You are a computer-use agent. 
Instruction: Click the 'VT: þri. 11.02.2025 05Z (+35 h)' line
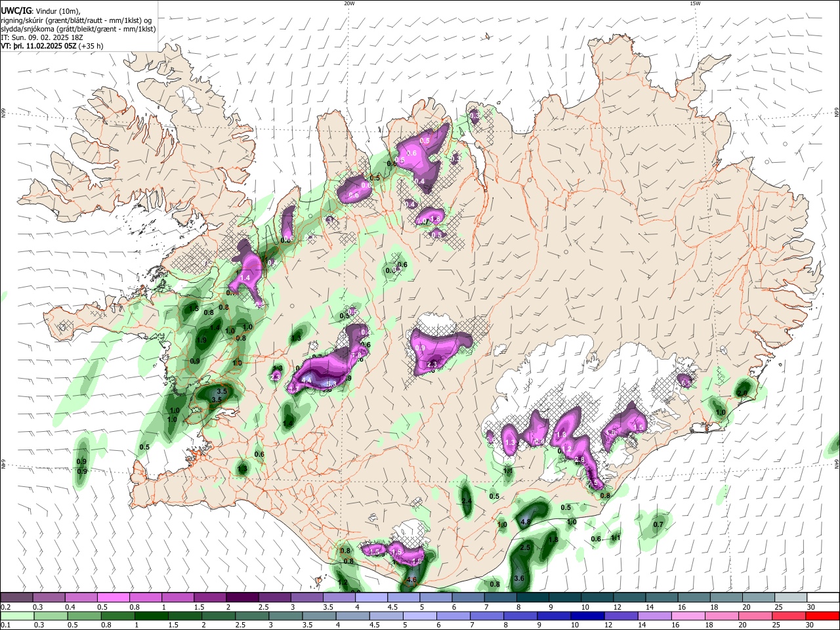tap(52, 46)
